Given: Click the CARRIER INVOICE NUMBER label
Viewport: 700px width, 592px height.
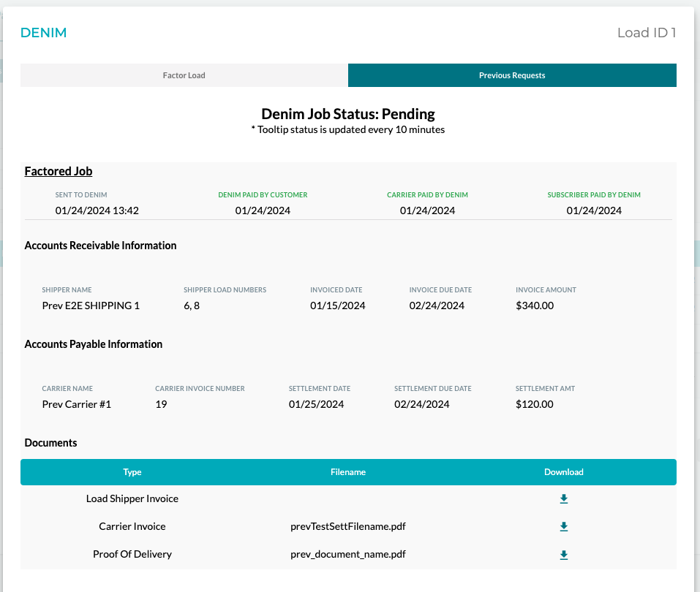Looking at the screenshot, I should pos(200,389).
